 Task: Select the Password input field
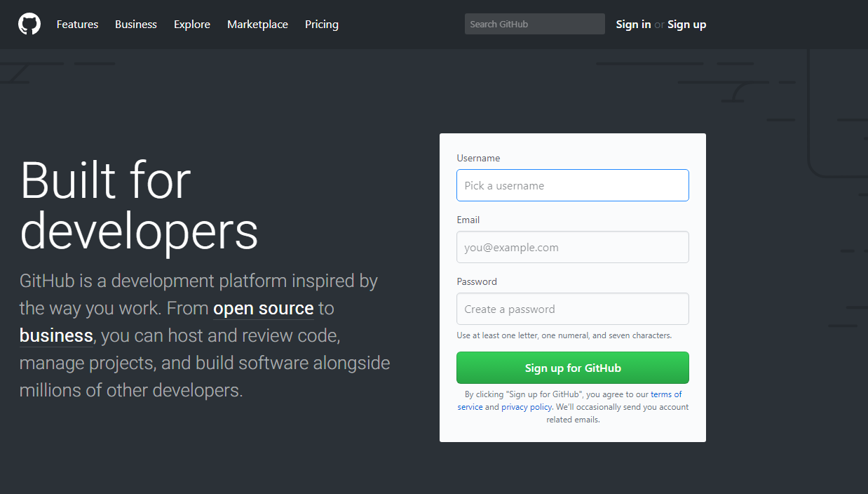573,309
